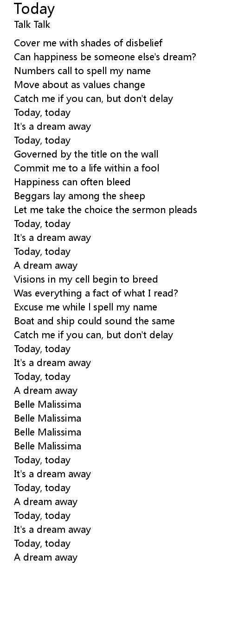This screenshot has width=232, height=644.
Task: Click the first "Catch me if you can" line
Action: (x=93, y=99)
